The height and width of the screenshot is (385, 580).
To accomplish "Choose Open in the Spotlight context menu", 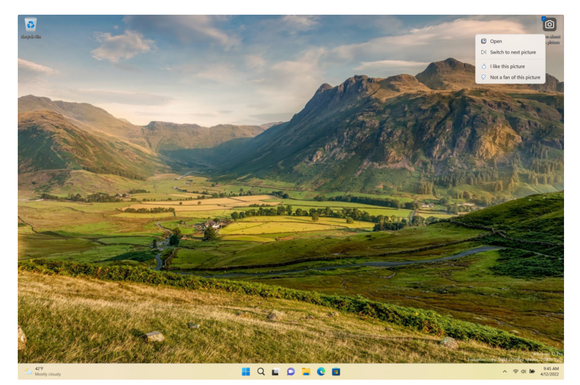I will [510, 41].
